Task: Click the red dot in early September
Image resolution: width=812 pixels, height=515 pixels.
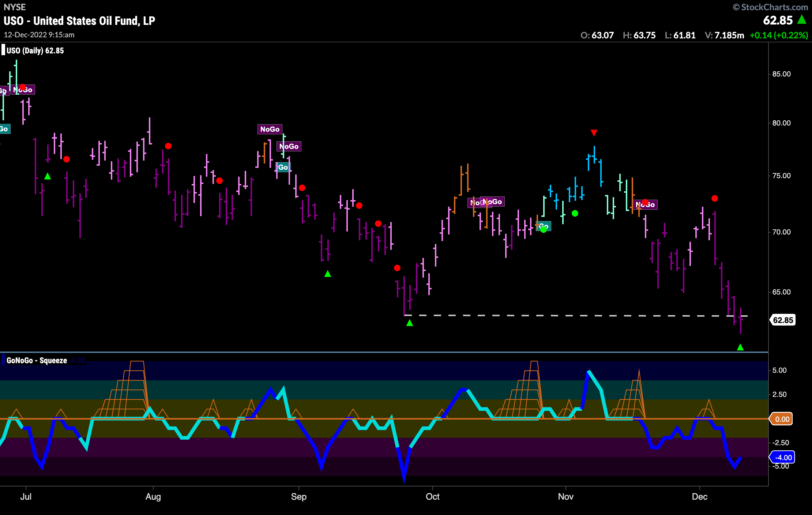Action: 302,188
